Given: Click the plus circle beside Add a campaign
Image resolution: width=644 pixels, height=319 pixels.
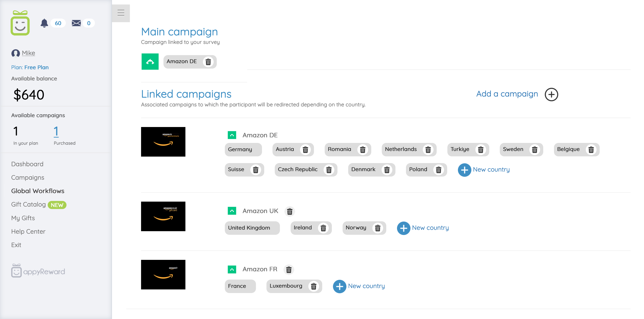Looking at the screenshot, I should pos(551,94).
